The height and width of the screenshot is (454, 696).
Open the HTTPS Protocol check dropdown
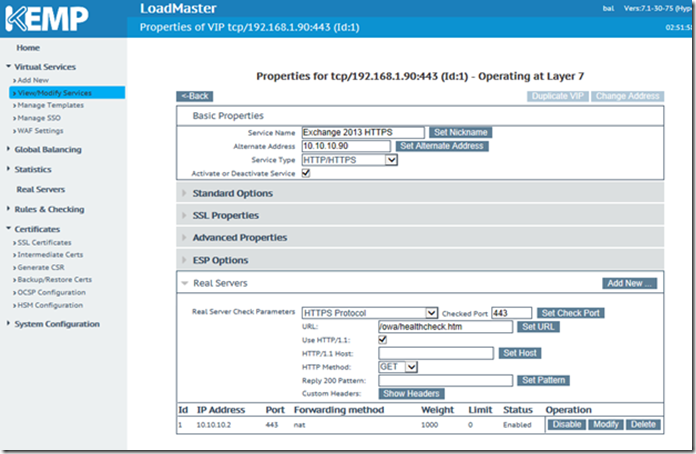370,313
